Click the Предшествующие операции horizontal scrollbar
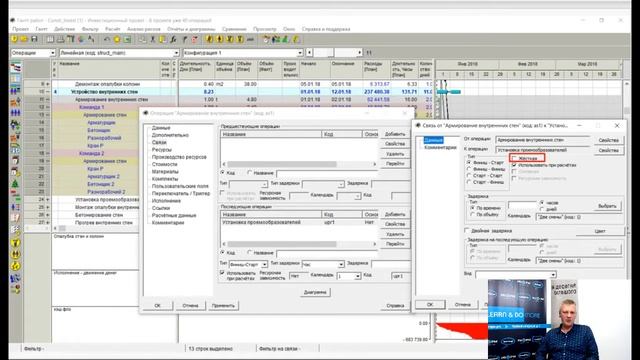Screen dimensions: 640x360 (x=300, y=164)
